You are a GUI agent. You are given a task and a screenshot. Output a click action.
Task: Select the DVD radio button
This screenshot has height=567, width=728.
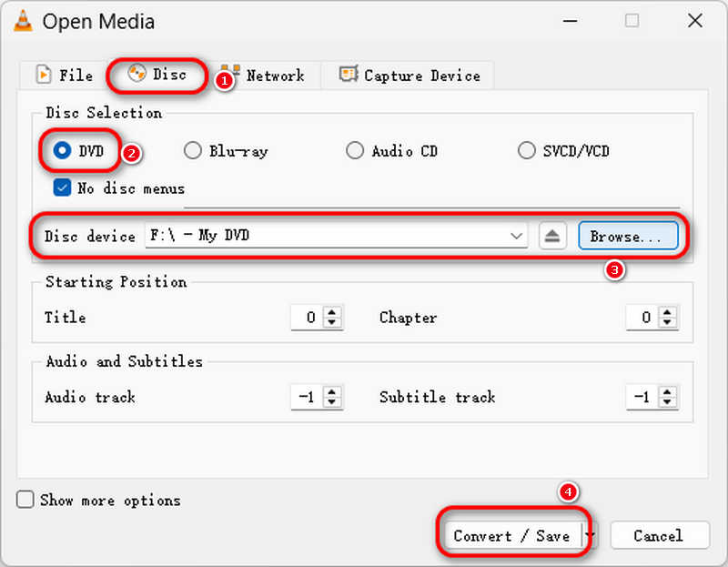point(63,151)
